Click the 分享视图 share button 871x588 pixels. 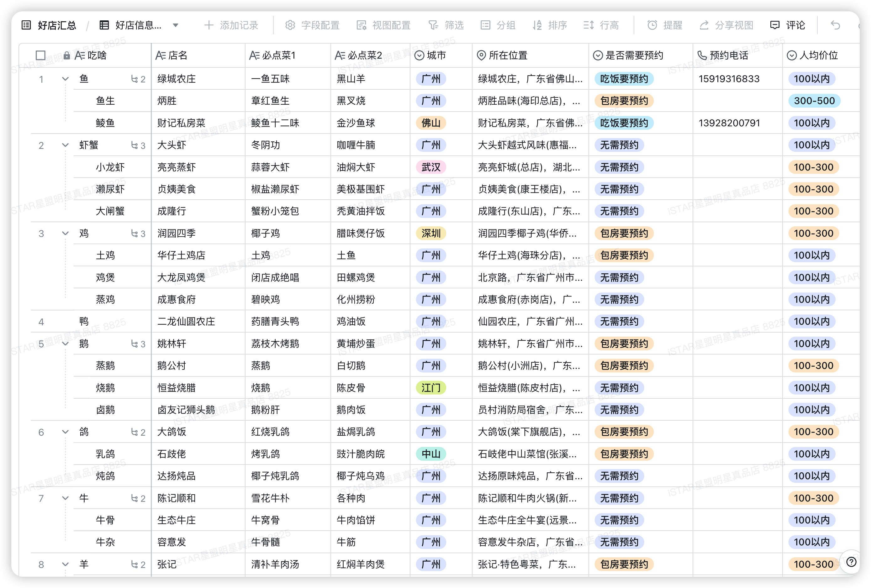tap(726, 25)
